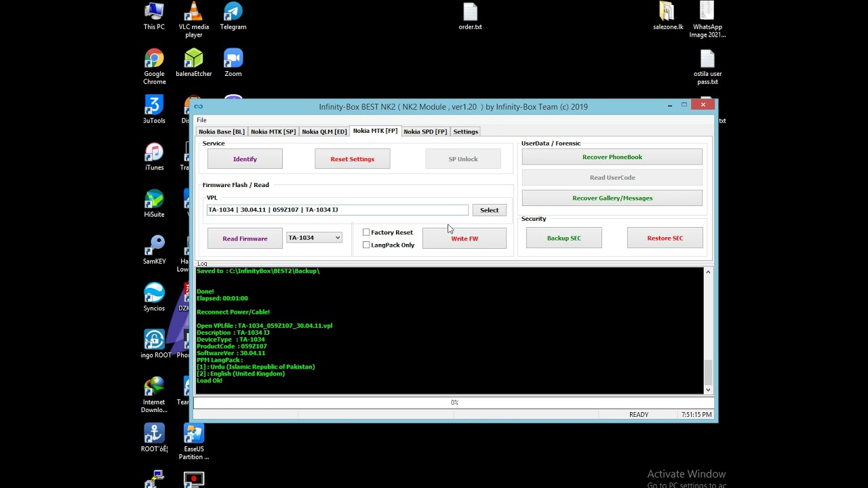Go to the Nokia SPD [FP] tab
The width and height of the screenshot is (868, 488).
(x=425, y=131)
